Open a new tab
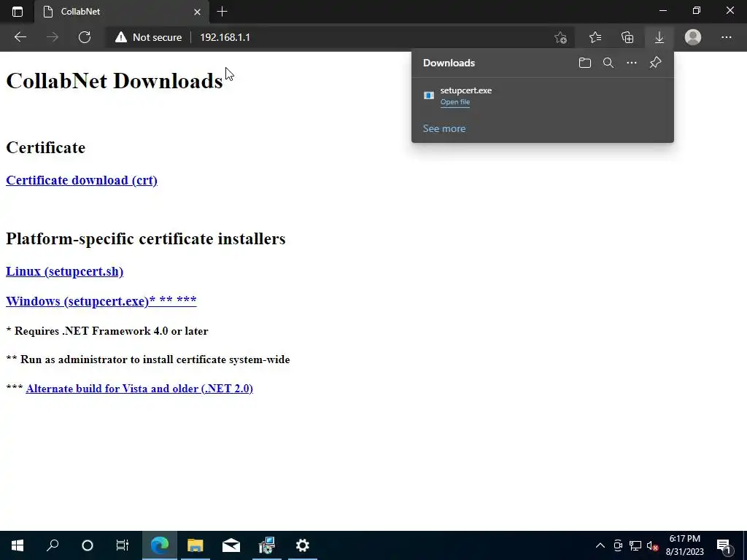 coord(222,12)
